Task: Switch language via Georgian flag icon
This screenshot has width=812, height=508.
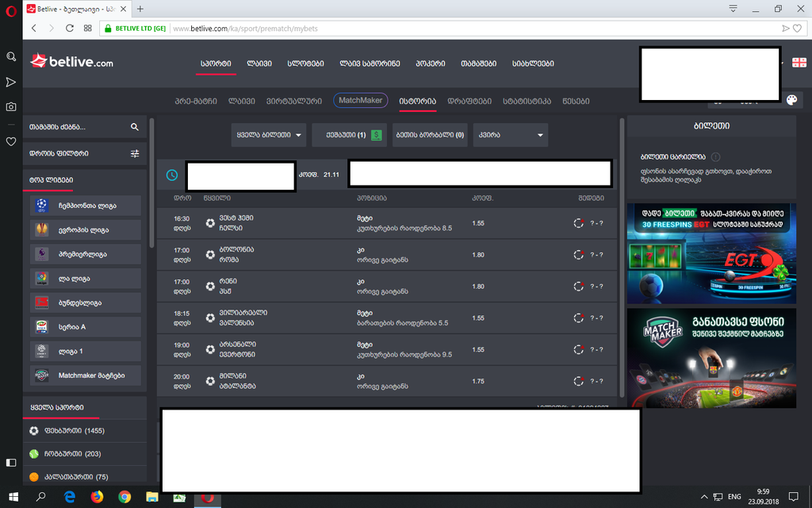Action: coord(799,62)
